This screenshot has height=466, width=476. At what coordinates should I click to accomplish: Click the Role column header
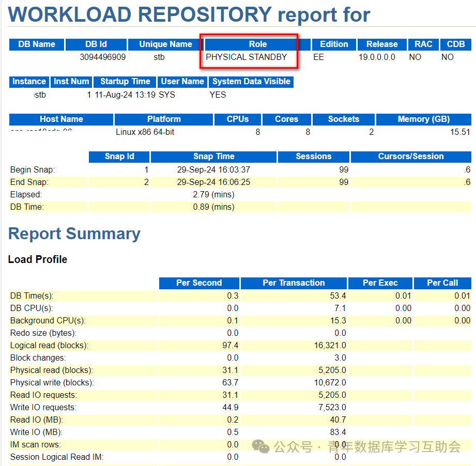(x=258, y=44)
